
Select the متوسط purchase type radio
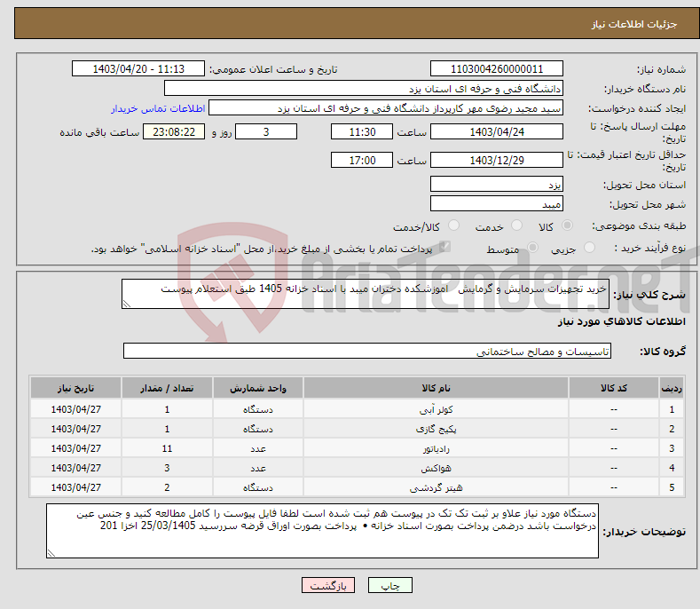coord(532,247)
